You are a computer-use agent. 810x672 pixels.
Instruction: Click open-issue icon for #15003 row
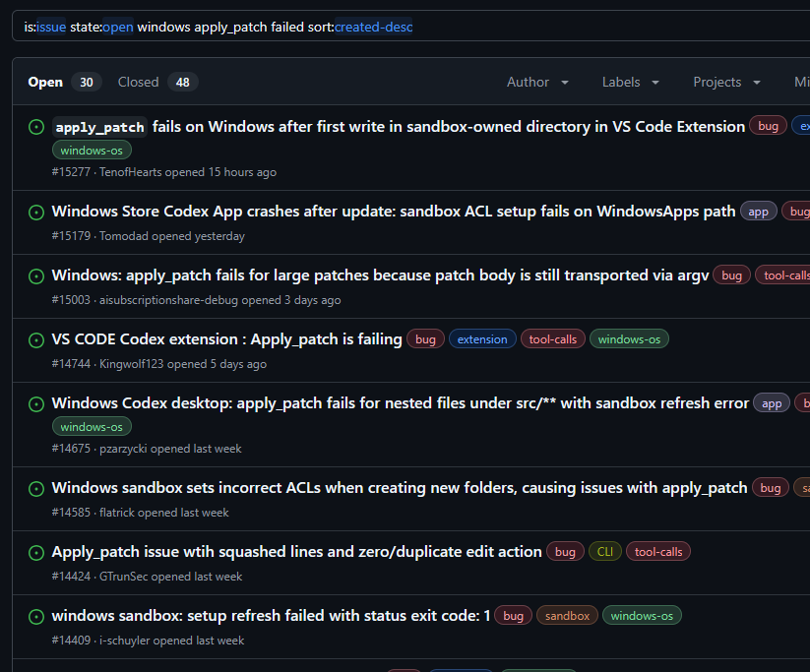coord(36,276)
